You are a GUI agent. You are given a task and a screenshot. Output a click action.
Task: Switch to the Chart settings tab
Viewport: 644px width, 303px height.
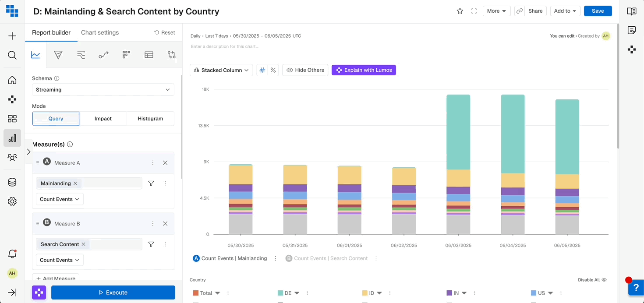click(100, 32)
